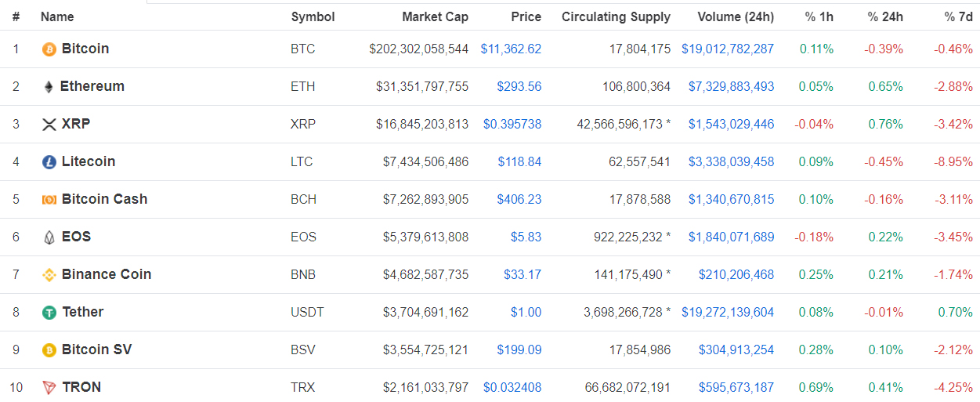Click the TRON logo icon
The width and height of the screenshot is (980, 402).
[49, 388]
